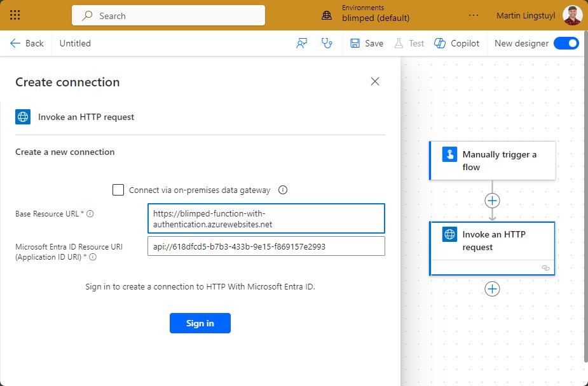Viewport: 588px width, 386px height.
Task: Click the Sign in button
Action: [200, 323]
